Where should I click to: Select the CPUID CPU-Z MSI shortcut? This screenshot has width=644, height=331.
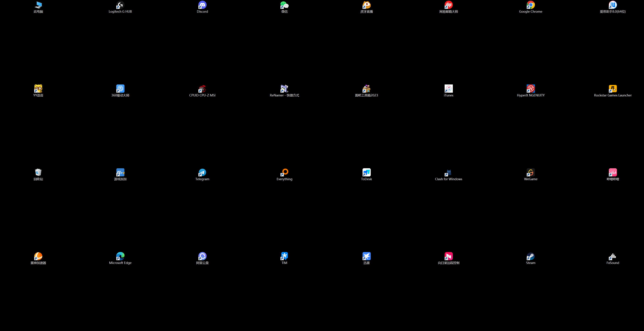[202, 89]
